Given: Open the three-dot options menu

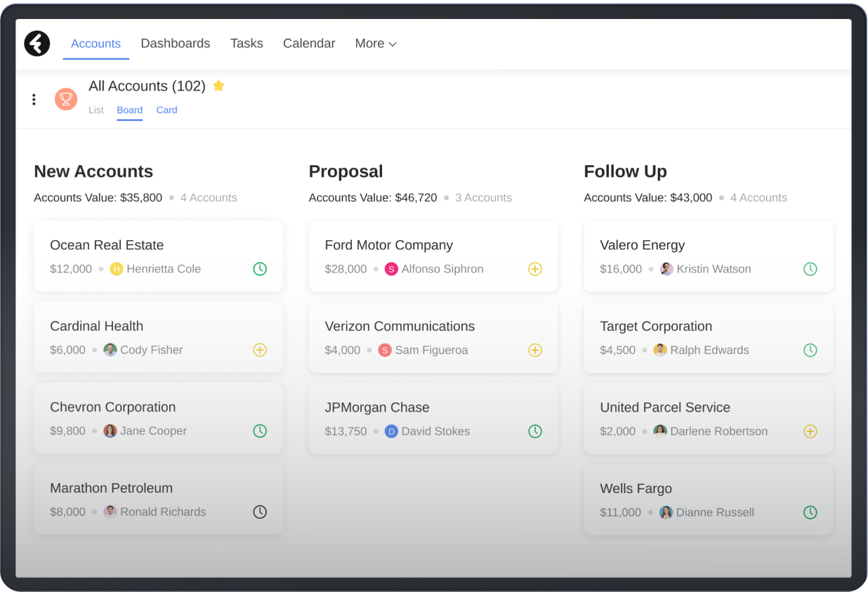Looking at the screenshot, I should [x=34, y=99].
